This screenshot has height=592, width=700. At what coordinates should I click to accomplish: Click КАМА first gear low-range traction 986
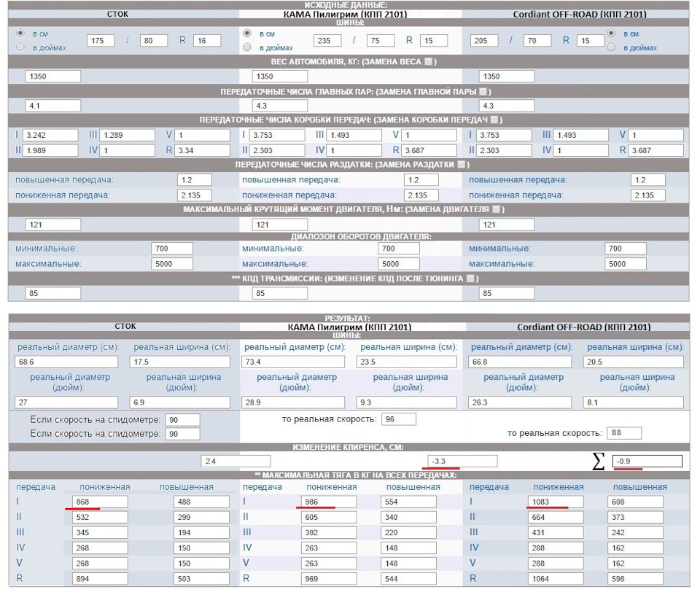click(329, 502)
